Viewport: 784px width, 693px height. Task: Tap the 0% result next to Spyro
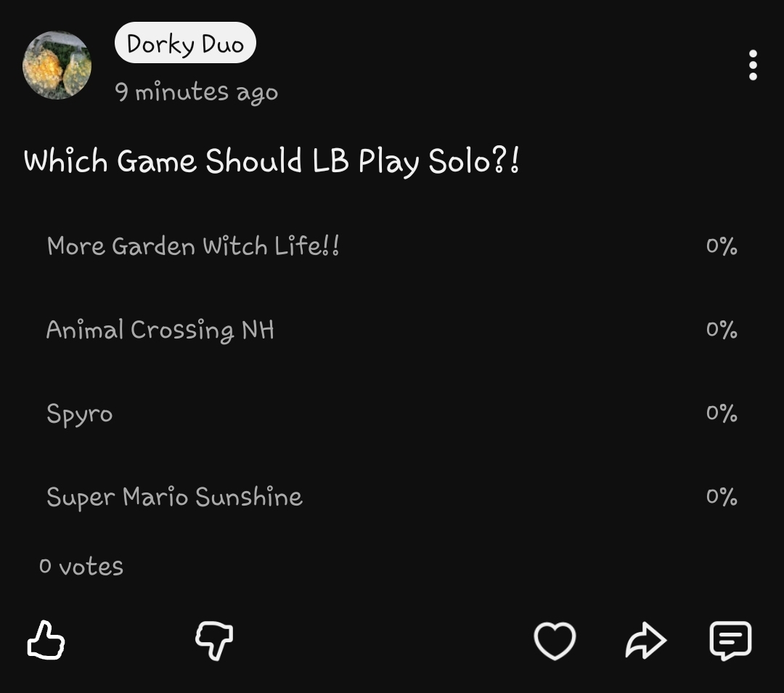coord(721,413)
